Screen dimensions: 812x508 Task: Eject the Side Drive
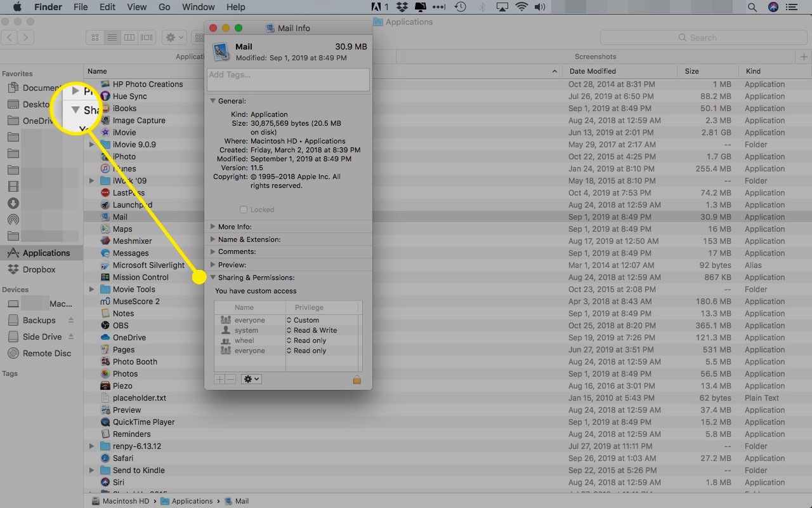point(71,337)
